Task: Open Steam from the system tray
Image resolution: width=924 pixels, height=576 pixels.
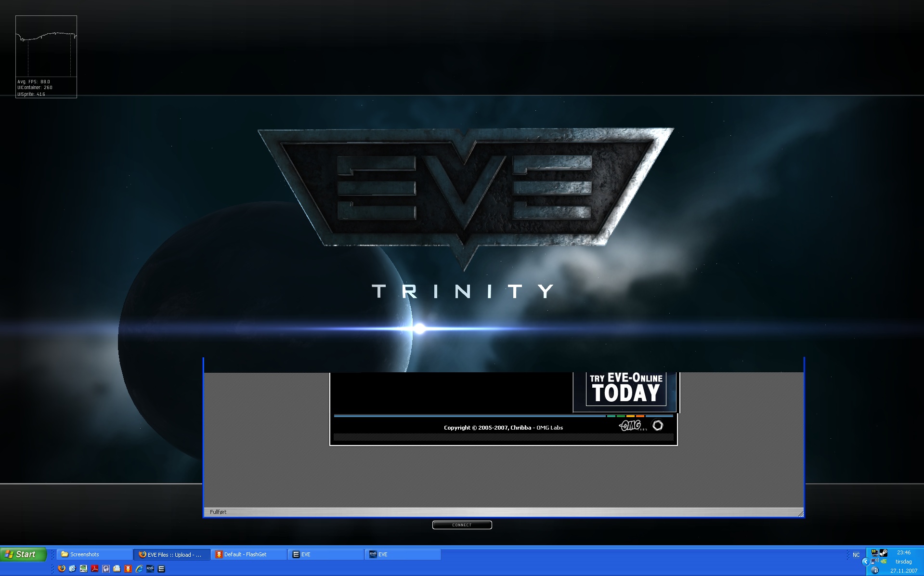Action: tap(884, 553)
